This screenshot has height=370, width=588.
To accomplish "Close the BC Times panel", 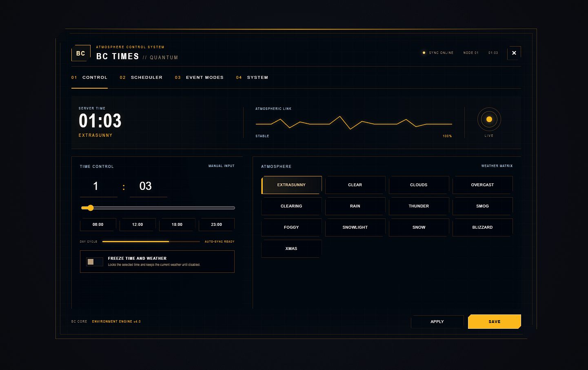I will point(514,53).
